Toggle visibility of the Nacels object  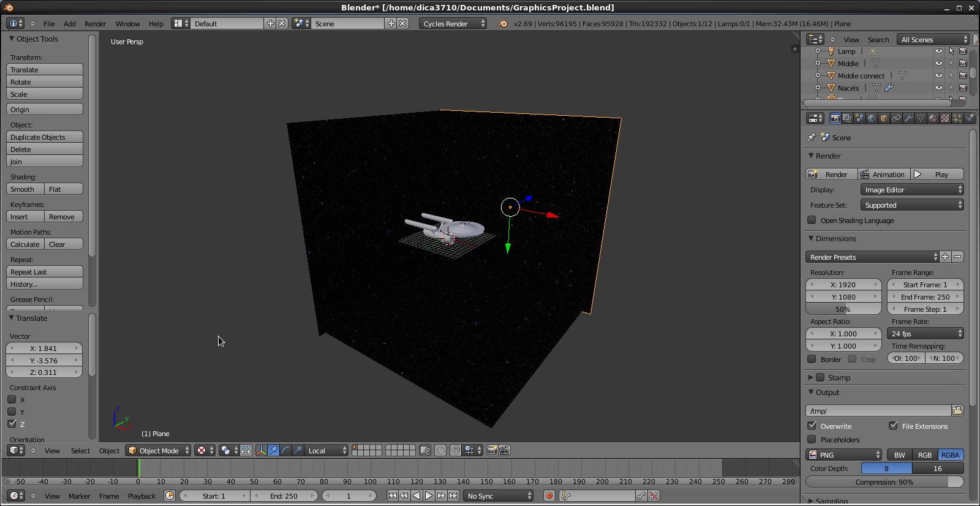pos(938,88)
